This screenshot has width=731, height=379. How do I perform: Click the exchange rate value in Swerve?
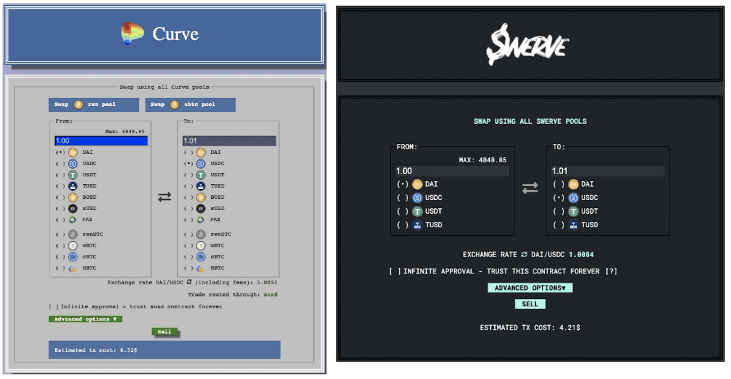coord(581,255)
